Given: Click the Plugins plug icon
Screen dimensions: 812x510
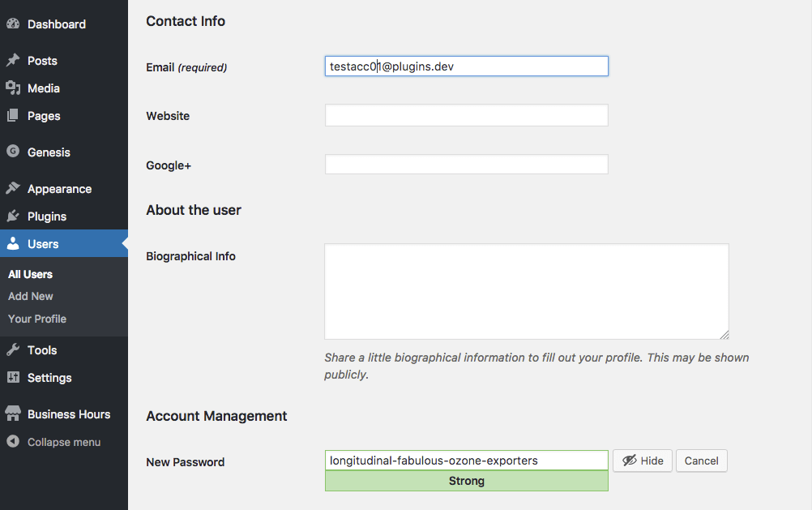Looking at the screenshot, I should coord(13,216).
